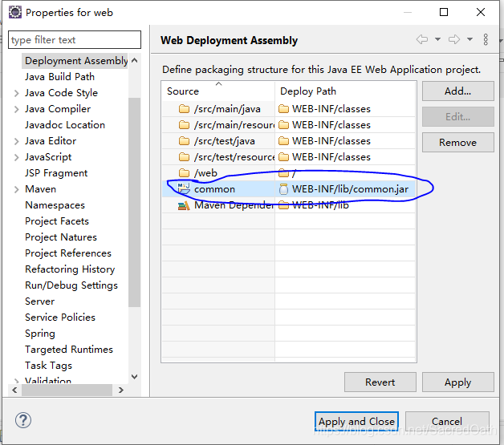Select the Maven Dependencies source row

tap(218, 205)
